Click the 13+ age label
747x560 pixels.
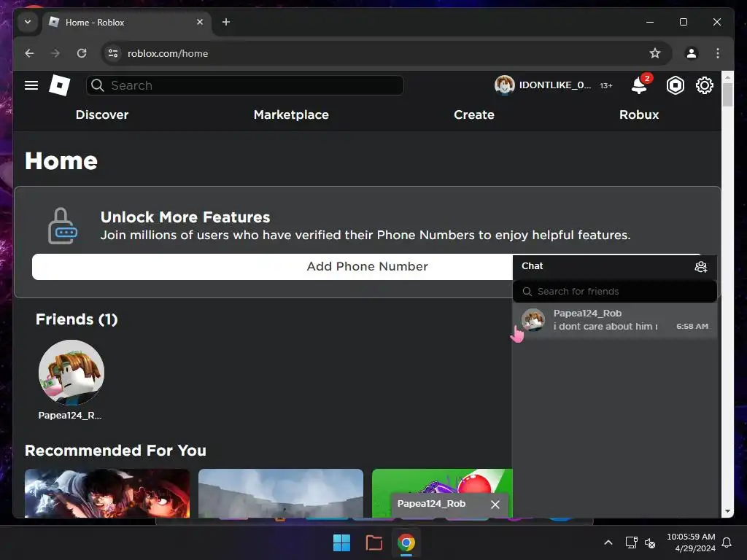coord(606,86)
